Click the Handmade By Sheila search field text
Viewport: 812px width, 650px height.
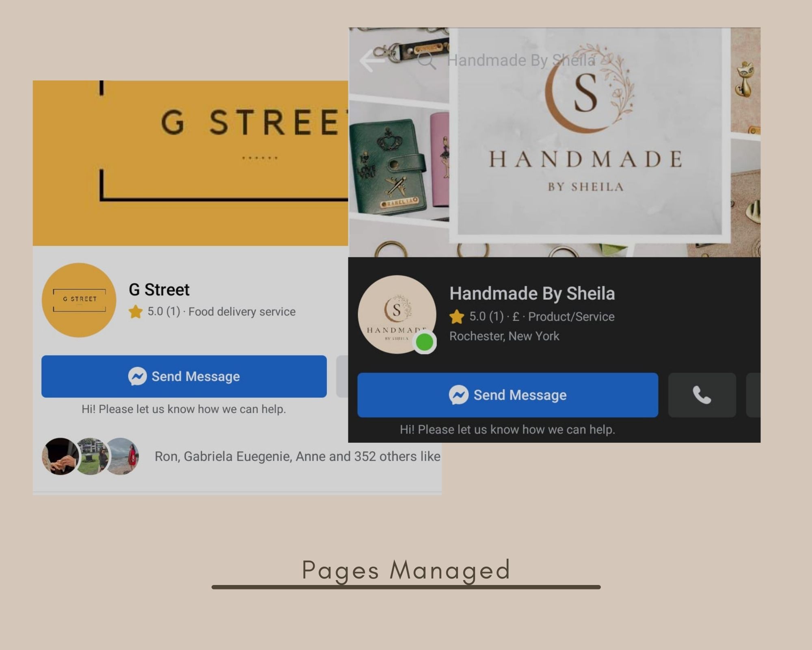pos(521,61)
